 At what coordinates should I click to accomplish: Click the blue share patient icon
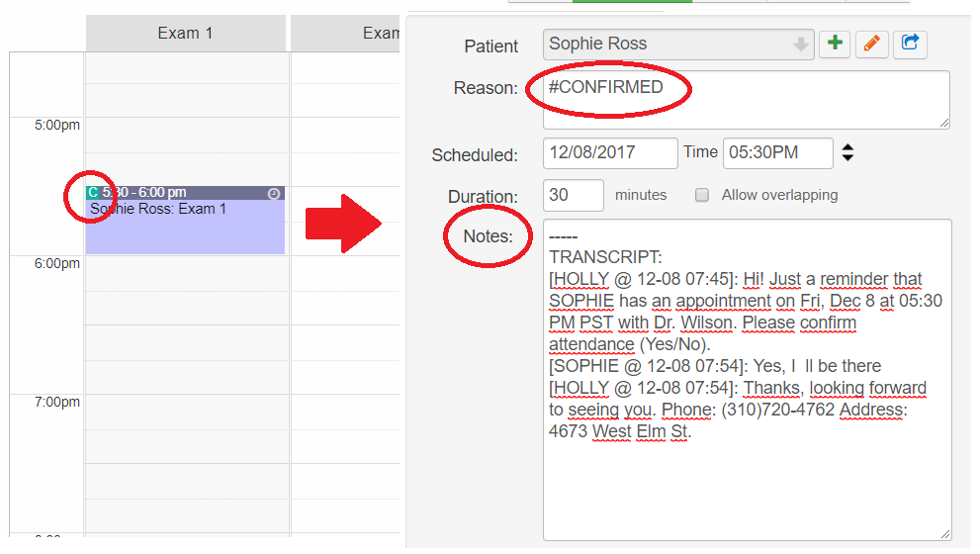[x=910, y=44]
